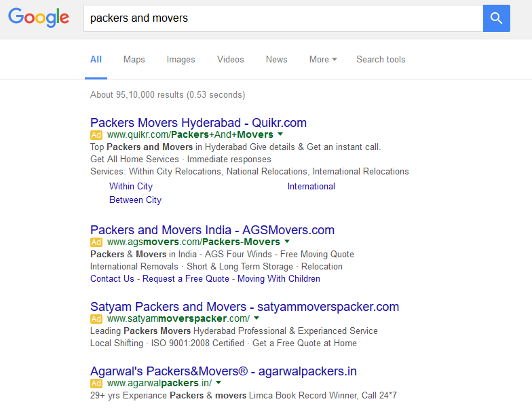
Task: Click the Get All Home Services description line
Action: [x=180, y=159]
